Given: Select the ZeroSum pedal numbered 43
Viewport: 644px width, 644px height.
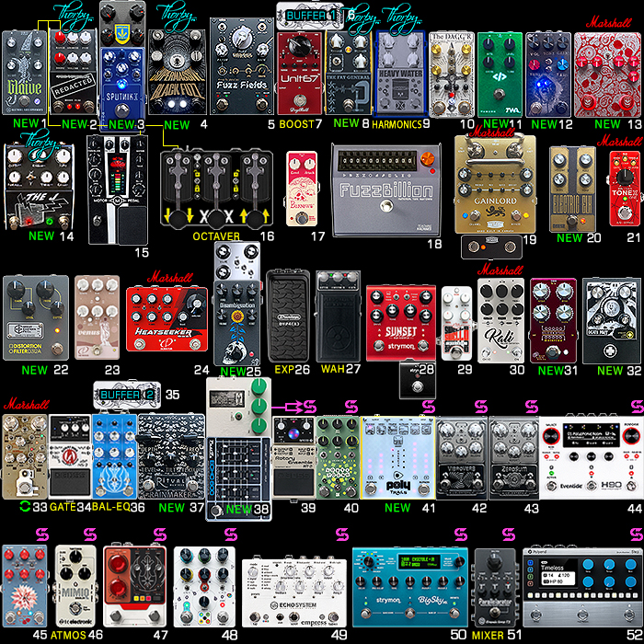Looking at the screenshot, I should tap(513, 457).
